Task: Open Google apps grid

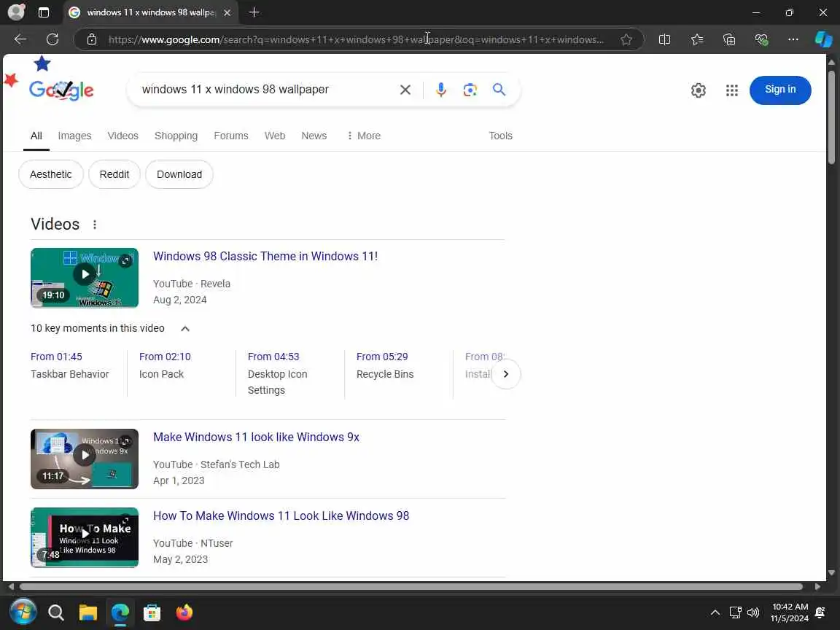Action: pyautogui.click(x=732, y=90)
